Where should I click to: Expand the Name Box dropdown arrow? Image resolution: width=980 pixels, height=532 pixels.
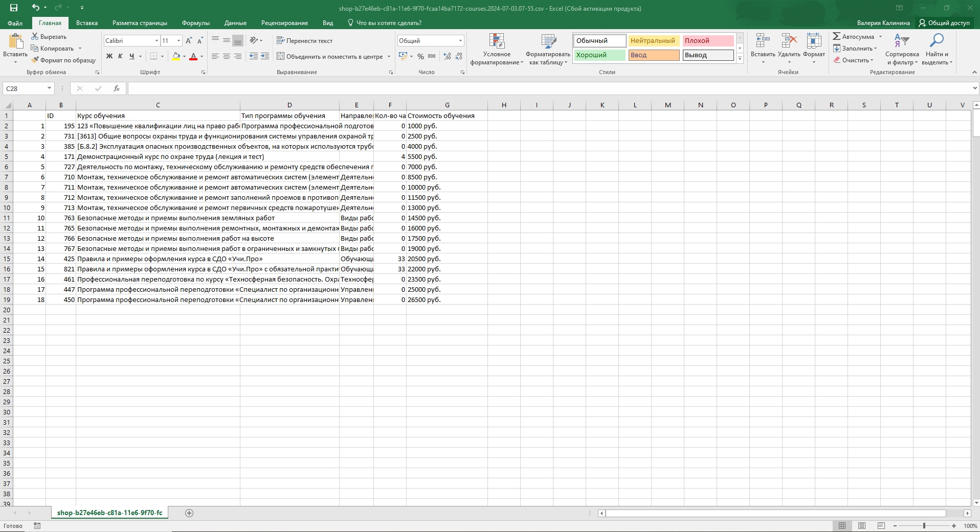click(x=49, y=88)
